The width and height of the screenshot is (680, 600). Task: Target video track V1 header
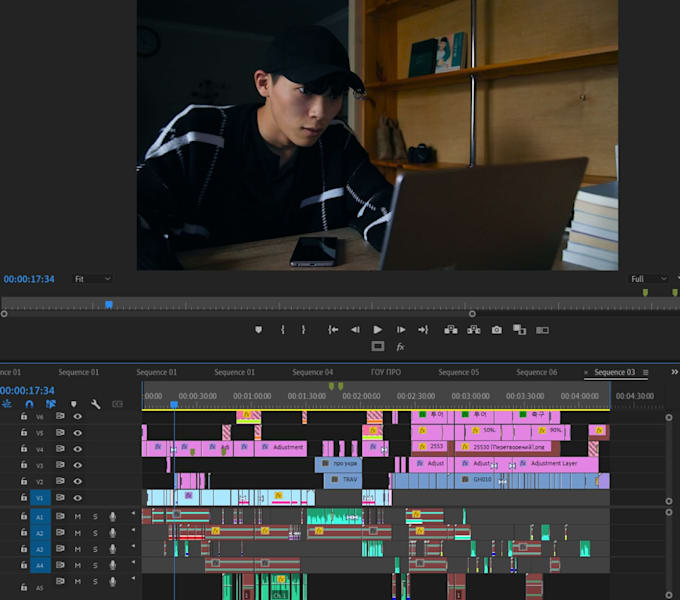[40, 498]
